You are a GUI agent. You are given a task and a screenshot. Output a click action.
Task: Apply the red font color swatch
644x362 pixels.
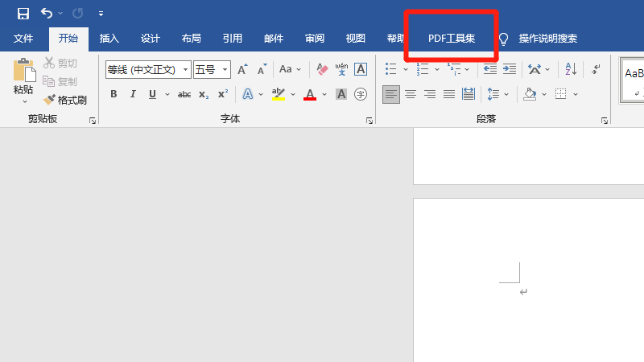coord(310,94)
